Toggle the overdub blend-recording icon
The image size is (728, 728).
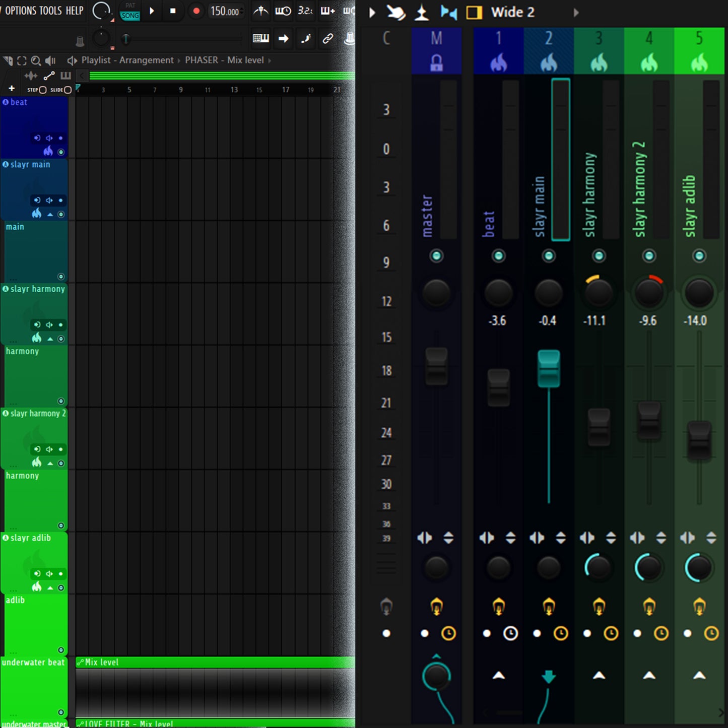click(x=327, y=11)
